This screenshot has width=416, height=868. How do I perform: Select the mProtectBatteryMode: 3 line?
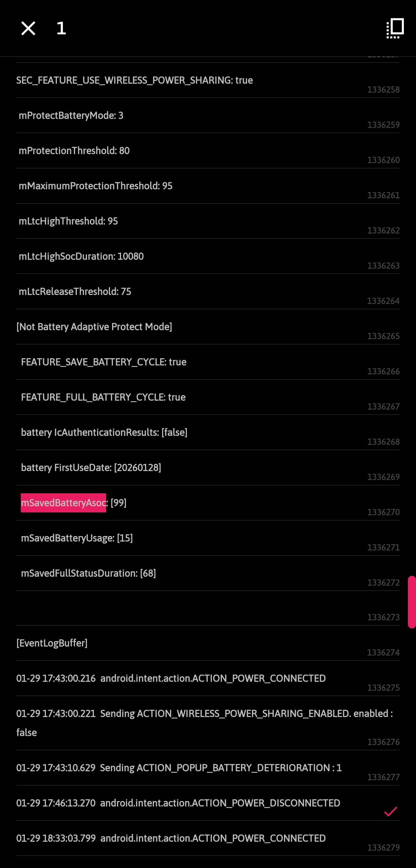tap(71, 115)
